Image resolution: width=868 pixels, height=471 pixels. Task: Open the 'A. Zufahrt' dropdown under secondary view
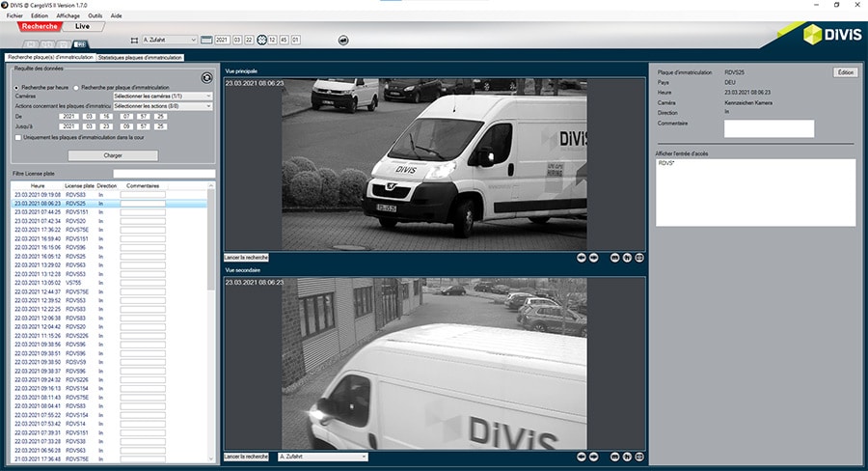(323, 457)
